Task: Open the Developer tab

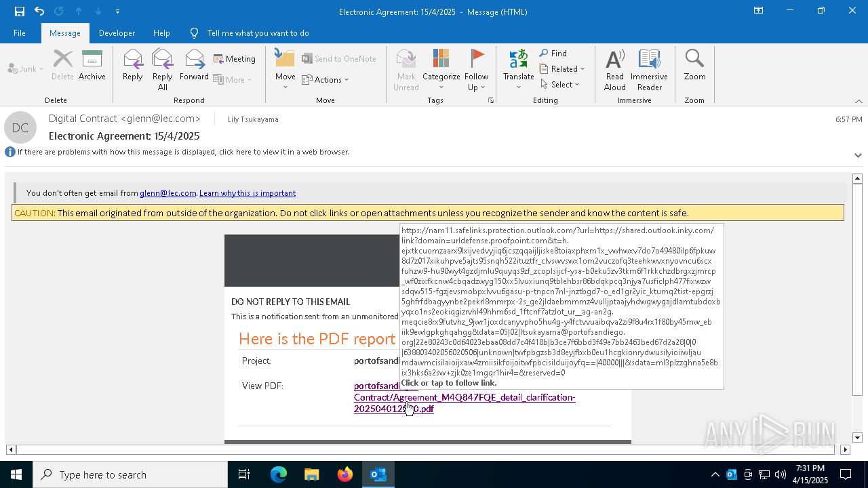Action: point(117,33)
